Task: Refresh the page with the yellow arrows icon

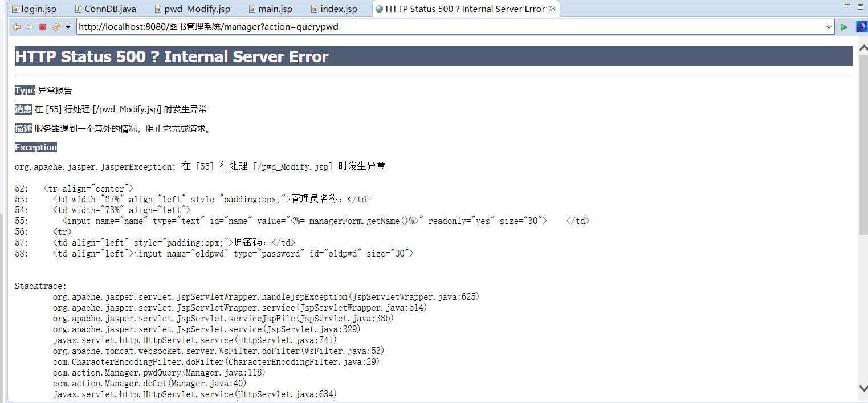Action: click(x=56, y=27)
